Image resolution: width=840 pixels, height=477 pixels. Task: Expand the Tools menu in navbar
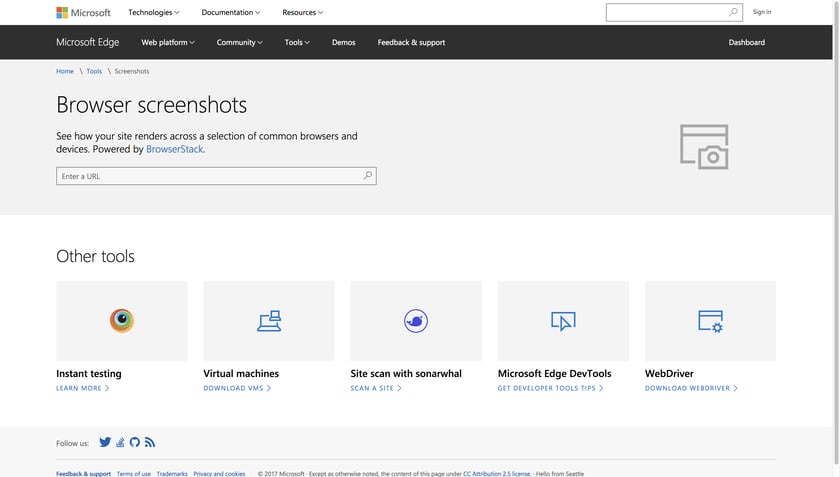tap(297, 42)
